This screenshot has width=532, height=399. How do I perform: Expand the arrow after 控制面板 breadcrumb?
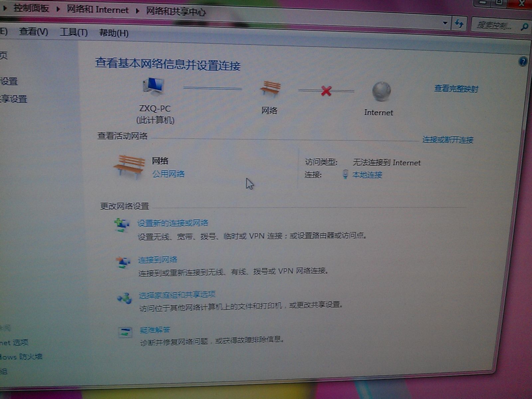coord(58,9)
